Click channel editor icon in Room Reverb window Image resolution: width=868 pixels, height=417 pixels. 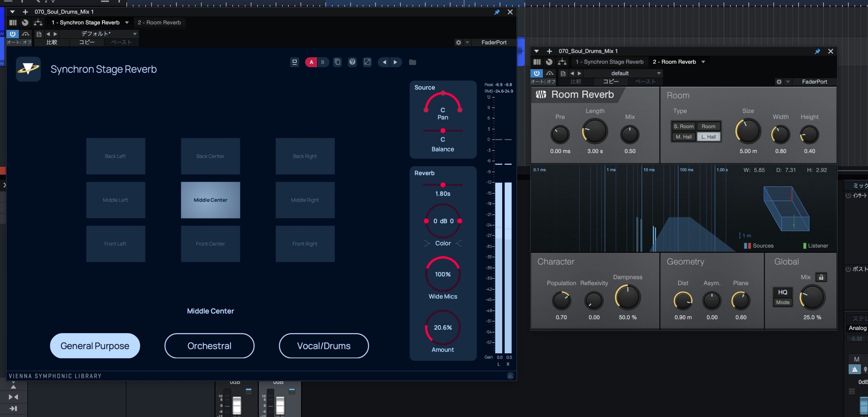(x=537, y=62)
